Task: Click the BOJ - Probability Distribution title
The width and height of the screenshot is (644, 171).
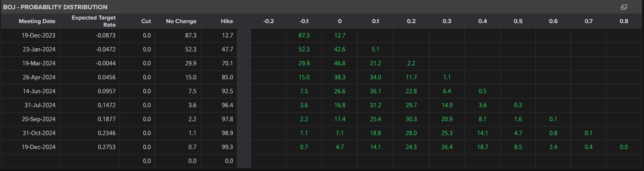Action: [x=55, y=7]
